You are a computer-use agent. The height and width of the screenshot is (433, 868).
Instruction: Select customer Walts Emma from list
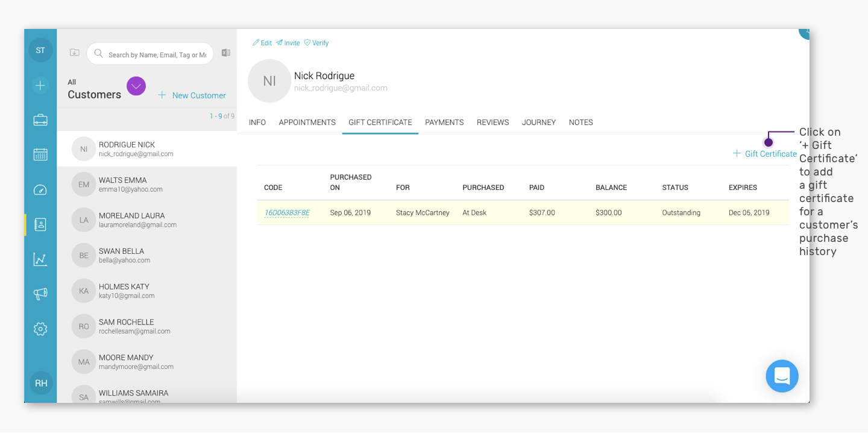pyautogui.click(x=146, y=185)
